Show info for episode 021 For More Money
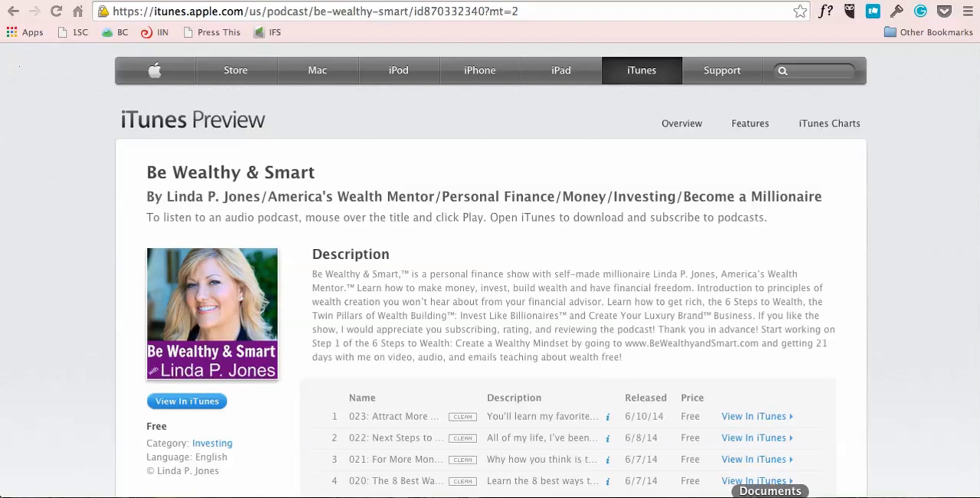The image size is (980, 498). coord(608,460)
